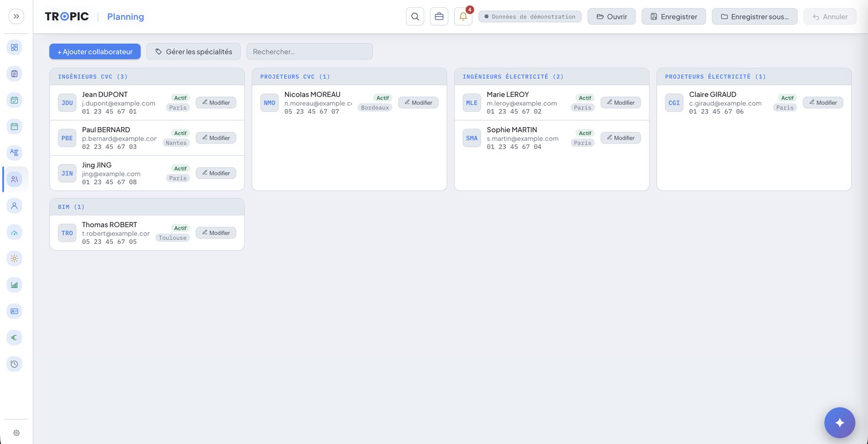The width and height of the screenshot is (868, 444).
Task: Click jing@example.com email text
Action: point(111,174)
